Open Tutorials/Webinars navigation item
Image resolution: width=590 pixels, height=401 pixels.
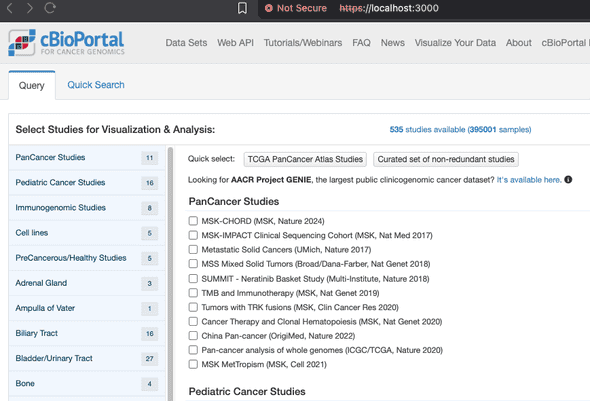(303, 43)
